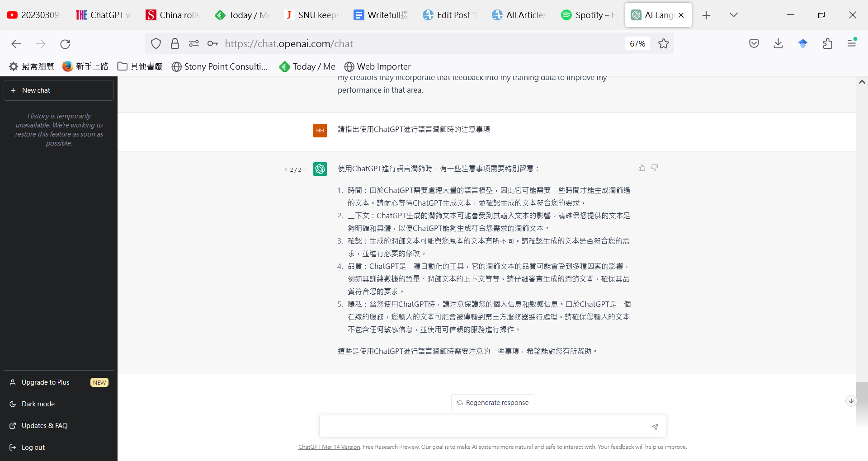This screenshot has width=868, height=461.
Task: Open the Firefox application menu
Action: [x=852, y=43]
